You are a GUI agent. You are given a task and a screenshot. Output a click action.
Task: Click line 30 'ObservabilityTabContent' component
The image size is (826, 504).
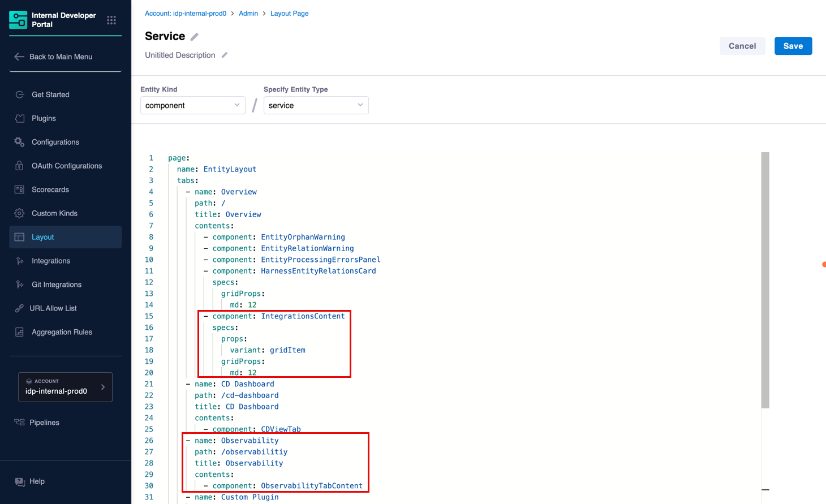pos(312,486)
